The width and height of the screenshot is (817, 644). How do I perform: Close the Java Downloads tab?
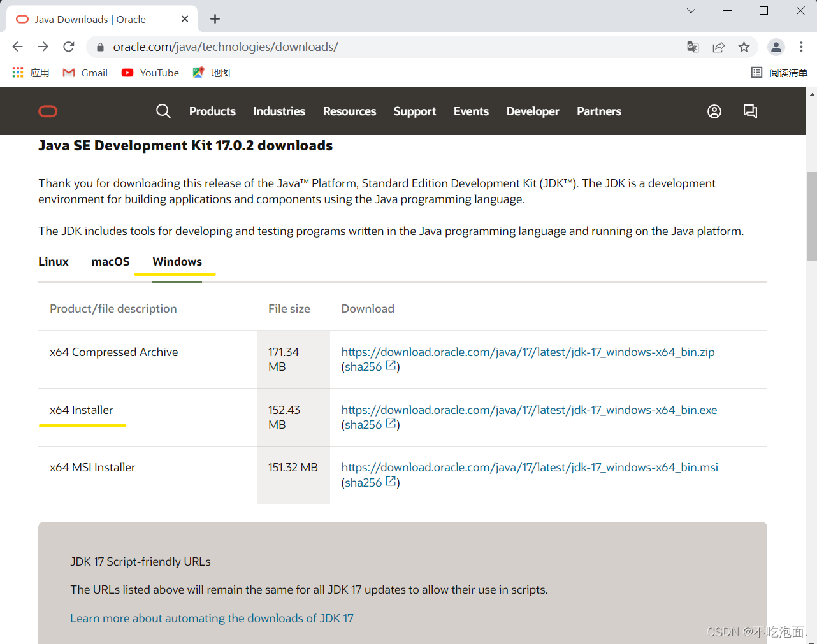pos(185,19)
